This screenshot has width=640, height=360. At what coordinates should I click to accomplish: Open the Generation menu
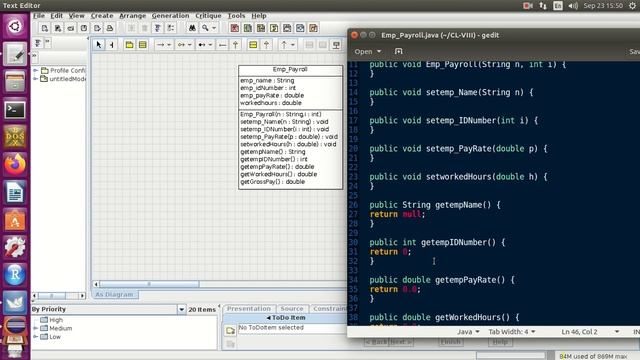click(170, 16)
